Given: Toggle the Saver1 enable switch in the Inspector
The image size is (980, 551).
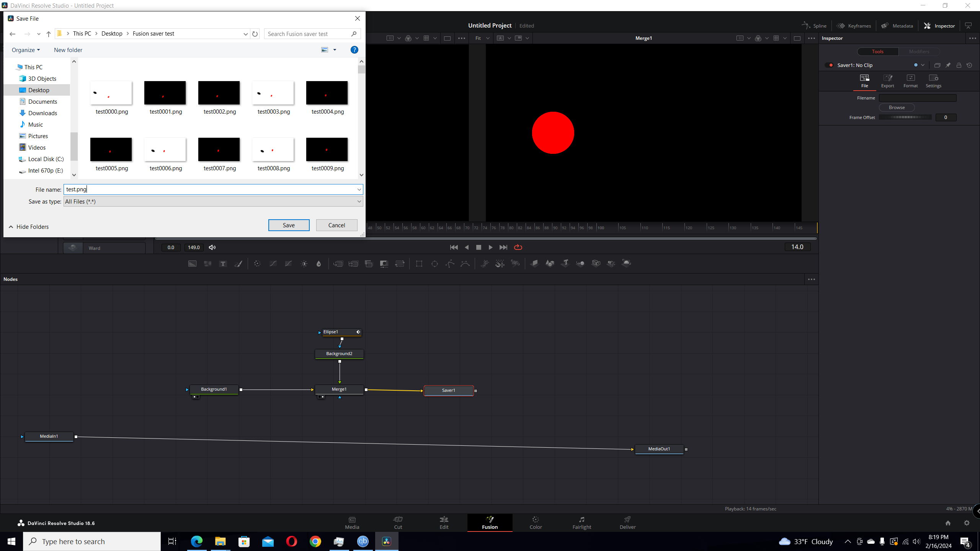Looking at the screenshot, I should pyautogui.click(x=829, y=65).
